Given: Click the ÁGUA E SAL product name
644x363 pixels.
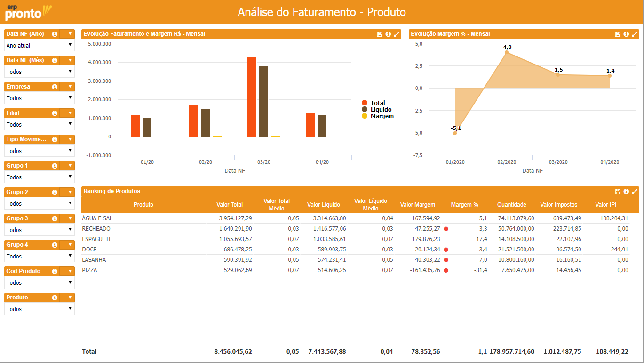Looking at the screenshot, I should click(97, 218).
